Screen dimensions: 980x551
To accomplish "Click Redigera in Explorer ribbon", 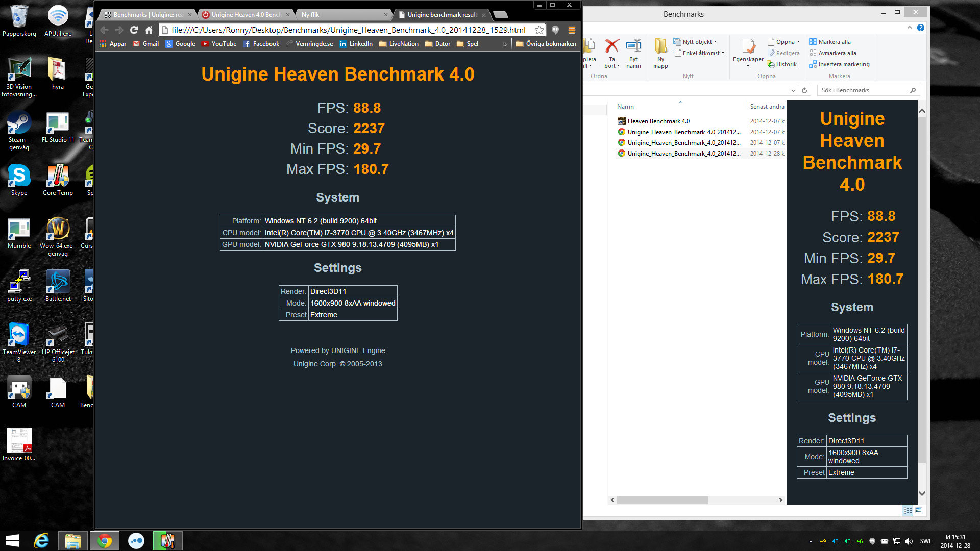I will pos(783,53).
